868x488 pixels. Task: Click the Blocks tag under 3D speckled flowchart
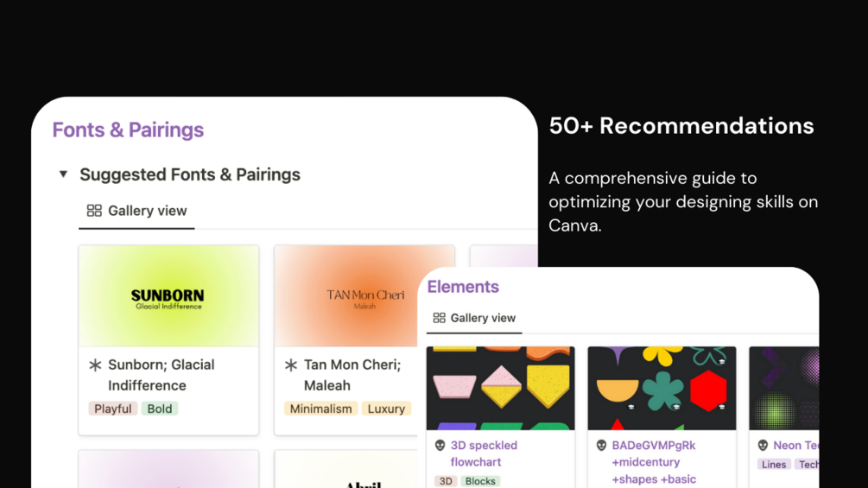480,481
